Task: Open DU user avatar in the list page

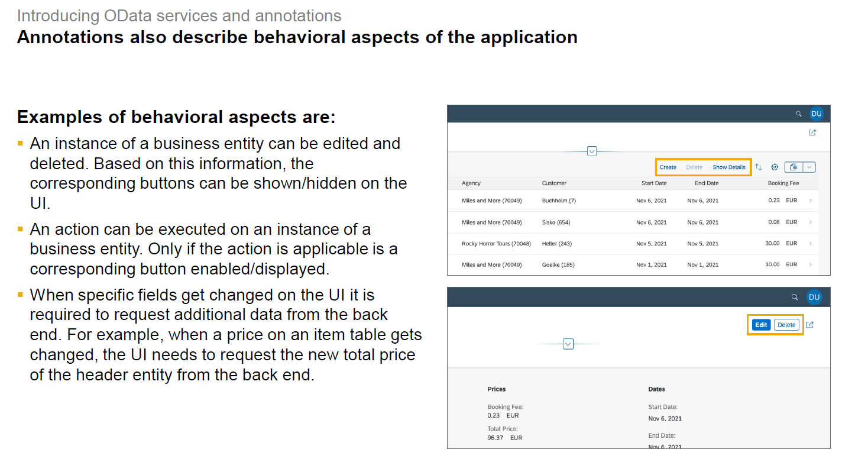Action: tap(816, 114)
